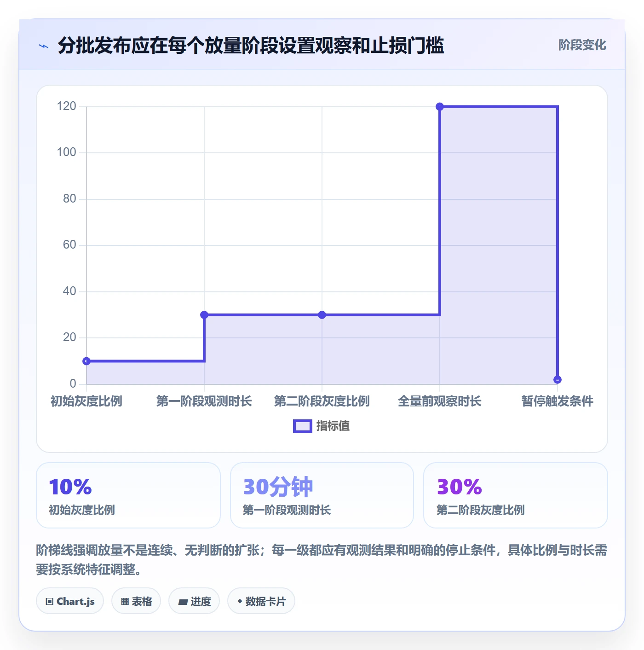Click the bar icon in the 进度 tag
This screenshot has height=650, width=644.
(183, 602)
